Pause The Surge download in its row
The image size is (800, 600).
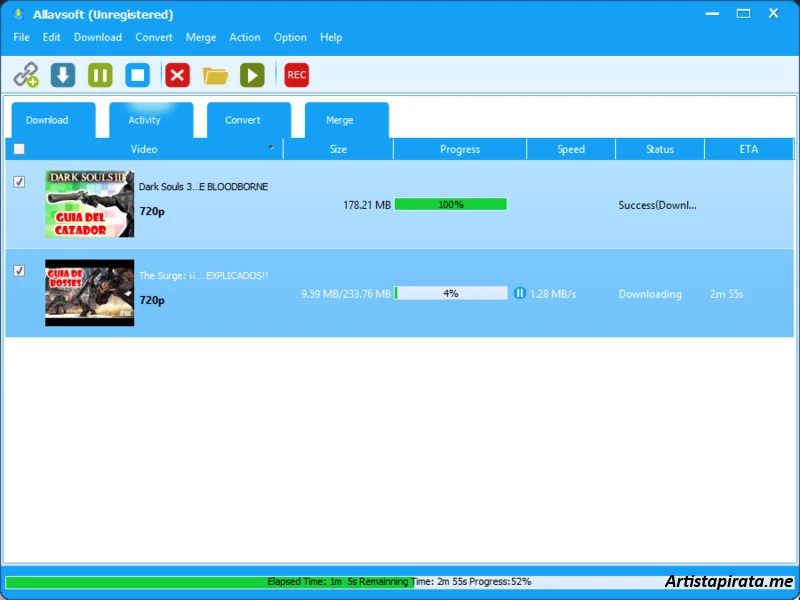tap(520, 293)
